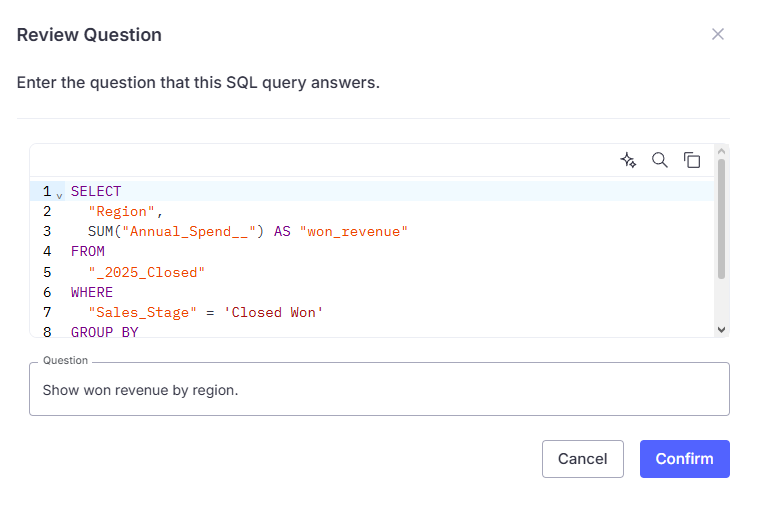Click the GROUP BY keyword on line 8

[x=104, y=333]
